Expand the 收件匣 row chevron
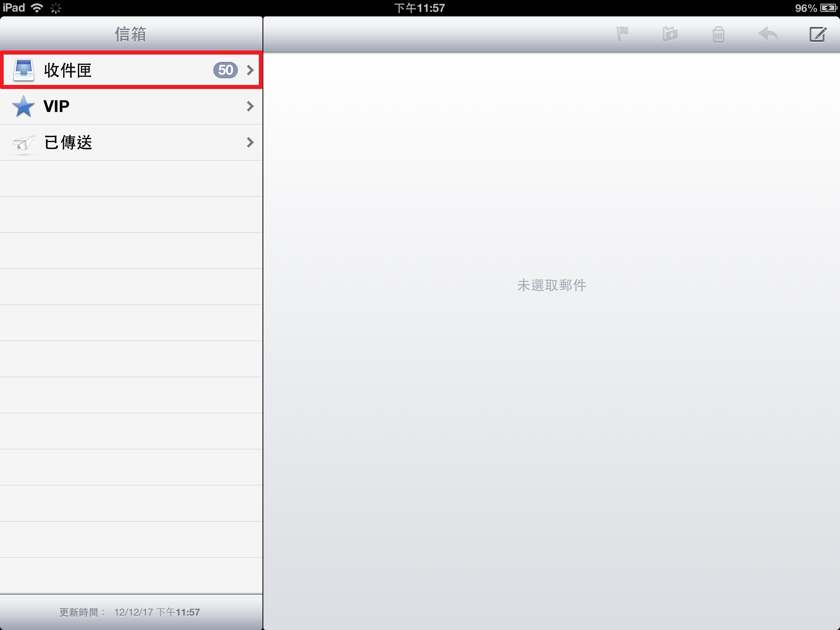Screen dimensions: 840x630 (250, 70)
